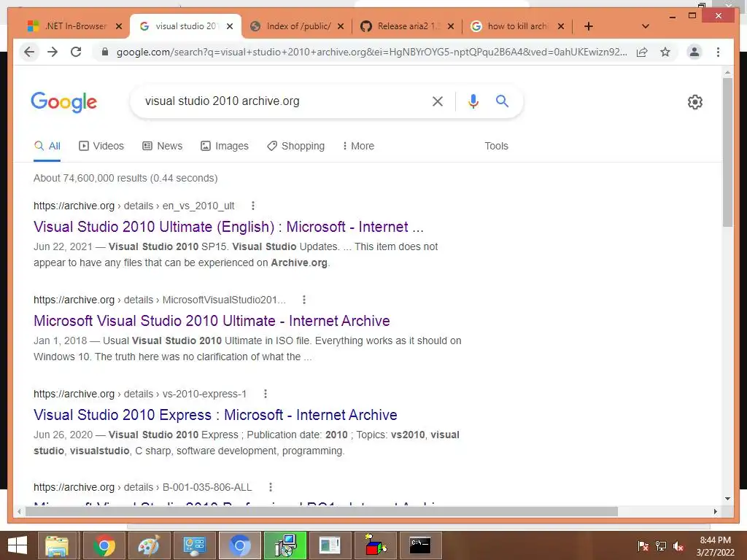Open the colored blocks taskbar app
This screenshot has width=747, height=560.
pos(376,545)
